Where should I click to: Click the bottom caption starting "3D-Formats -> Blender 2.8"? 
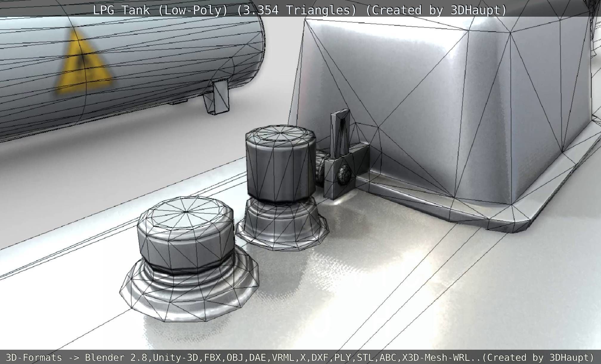point(300,357)
